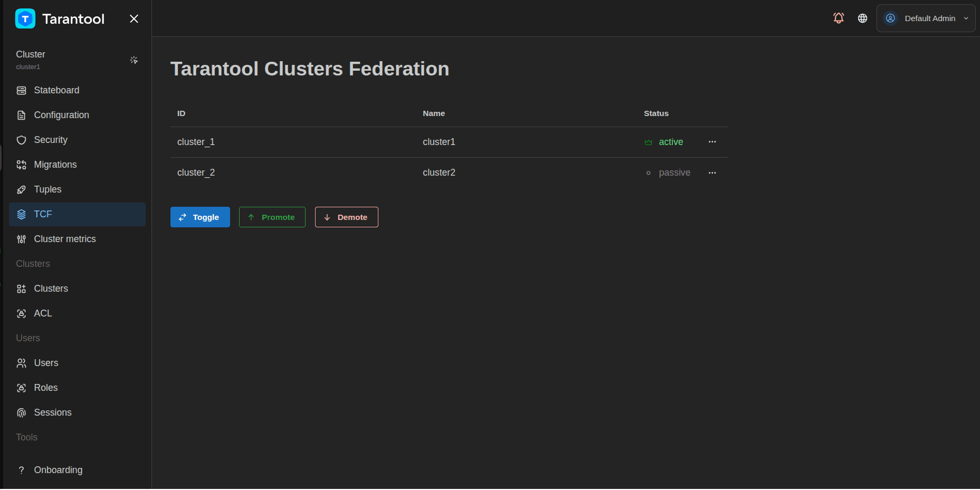Click the Migrations sidebar icon
The height and width of the screenshot is (490, 980).
coord(21,165)
